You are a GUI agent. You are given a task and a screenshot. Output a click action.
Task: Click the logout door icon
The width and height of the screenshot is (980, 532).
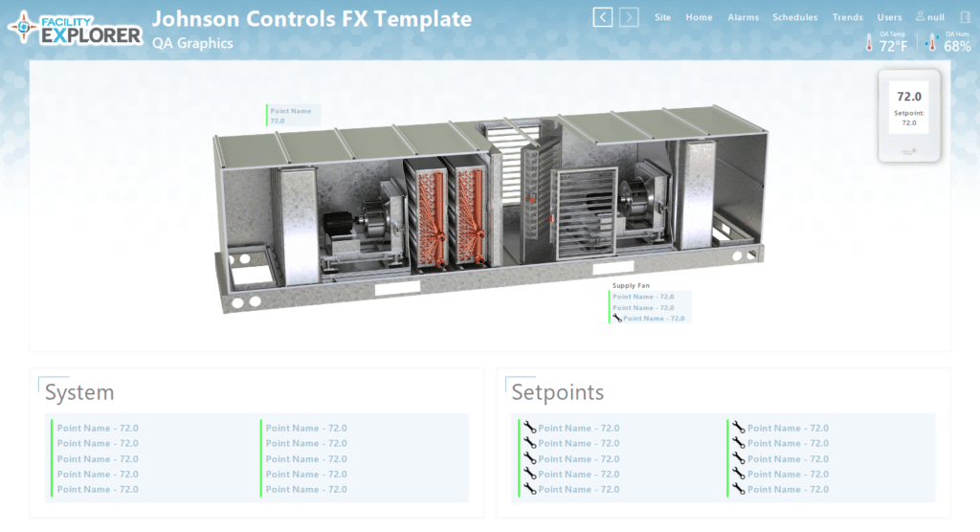tap(965, 17)
